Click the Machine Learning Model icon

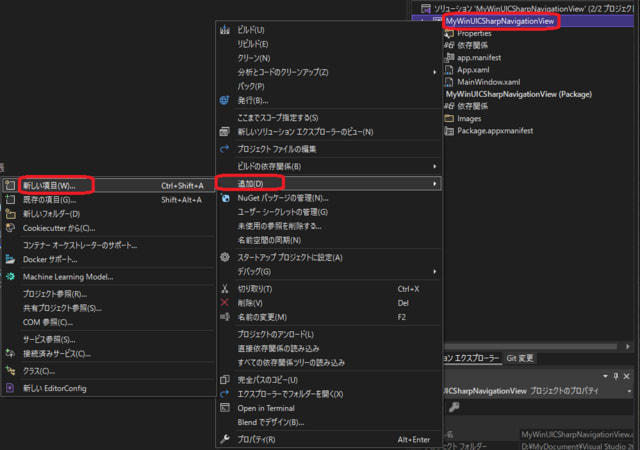(x=11, y=276)
